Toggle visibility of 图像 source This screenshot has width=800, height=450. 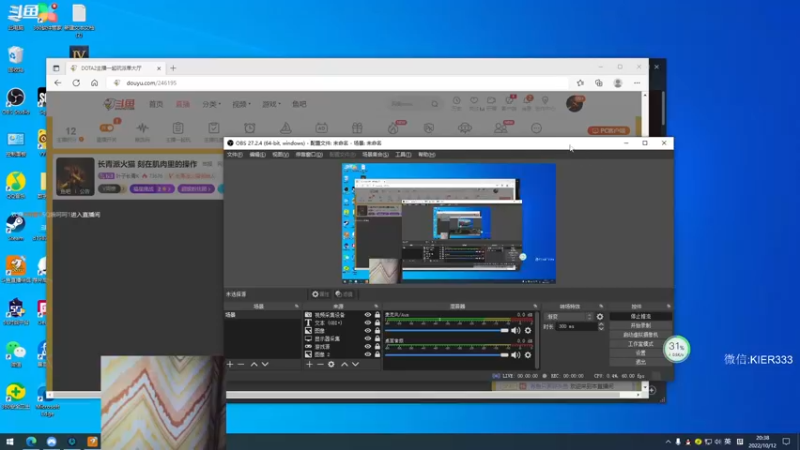click(367, 331)
